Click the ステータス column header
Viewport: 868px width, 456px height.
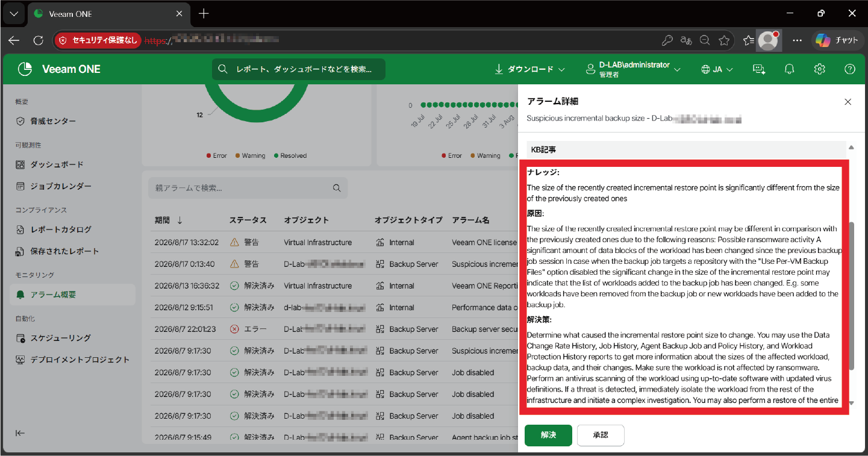tap(248, 220)
